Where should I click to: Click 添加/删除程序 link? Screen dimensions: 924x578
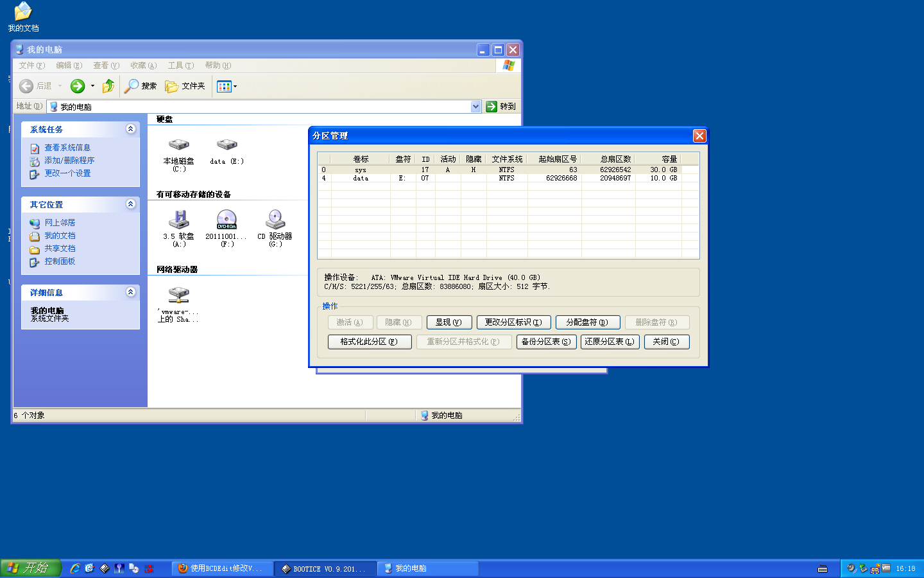pos(69,161)
